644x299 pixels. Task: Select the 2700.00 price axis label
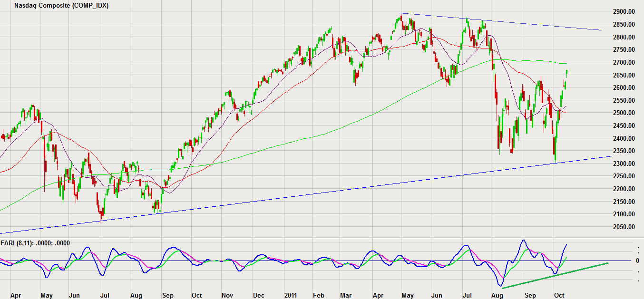(624, 62)
